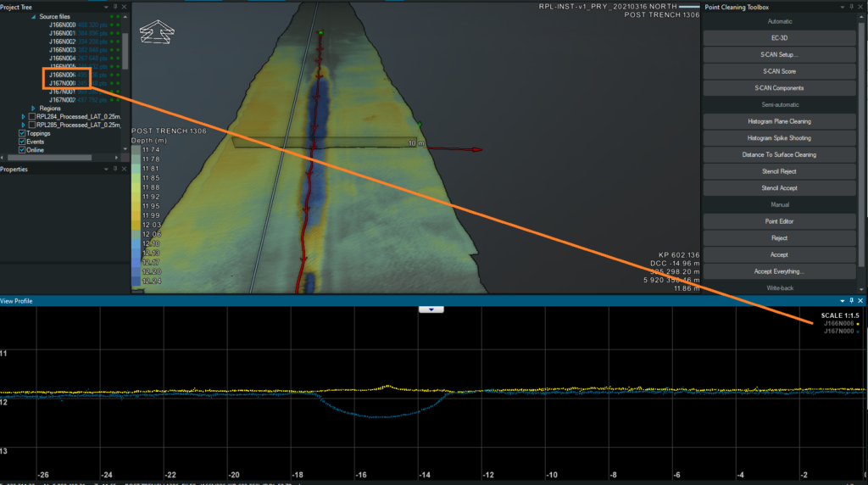Click the blue J167N000 legend swatch in the profile view
The width and height of the screenshot is (868, 485).
[x=858, y=332]
